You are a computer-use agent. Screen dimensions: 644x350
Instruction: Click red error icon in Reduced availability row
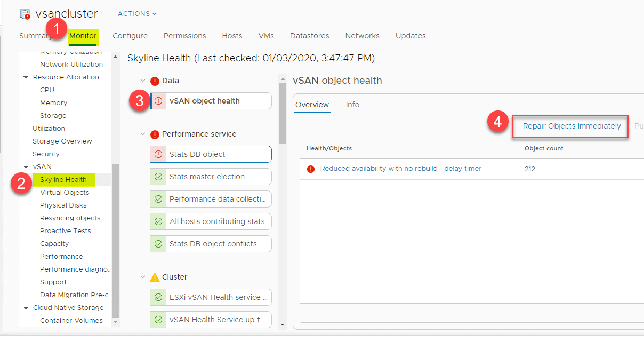pyautogui.click(x=311, y=169)
